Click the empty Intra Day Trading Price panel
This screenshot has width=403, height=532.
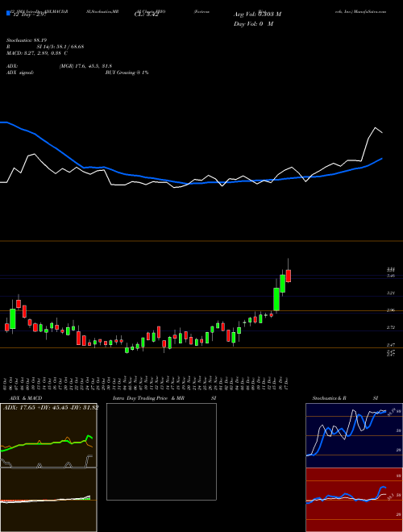coord(161,451)
